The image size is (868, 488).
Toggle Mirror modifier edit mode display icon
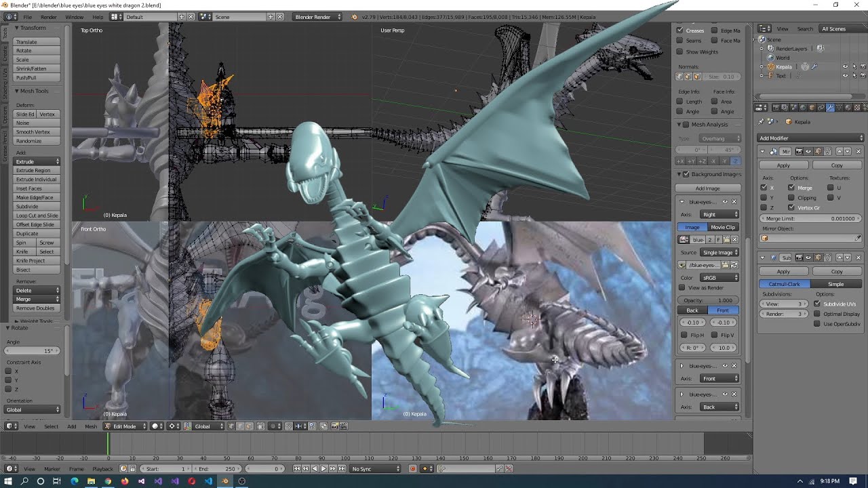coord(818,151)
